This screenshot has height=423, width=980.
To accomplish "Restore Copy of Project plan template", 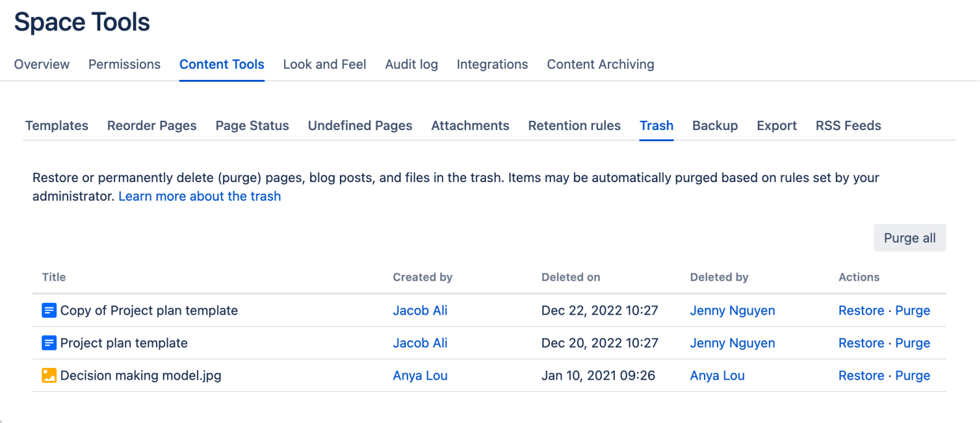I will tap(861, 310).
